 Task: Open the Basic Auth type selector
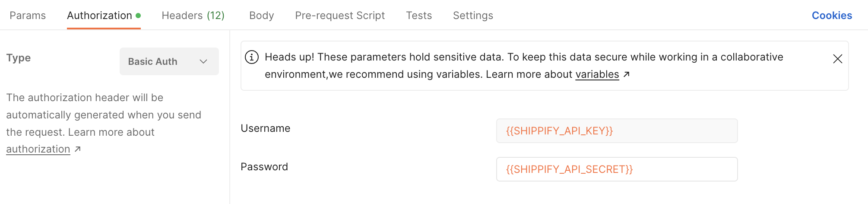pos(169,61)
